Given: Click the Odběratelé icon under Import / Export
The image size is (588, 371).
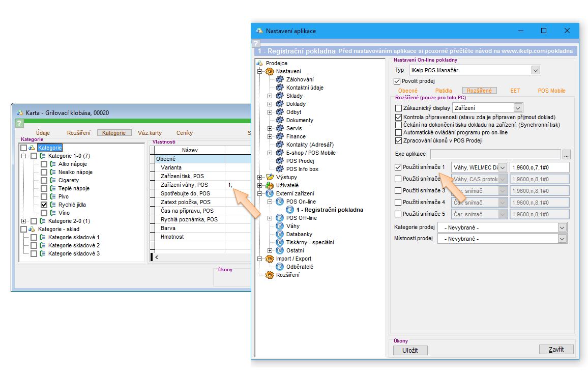Looking at the screenshot, I should 279,267.
